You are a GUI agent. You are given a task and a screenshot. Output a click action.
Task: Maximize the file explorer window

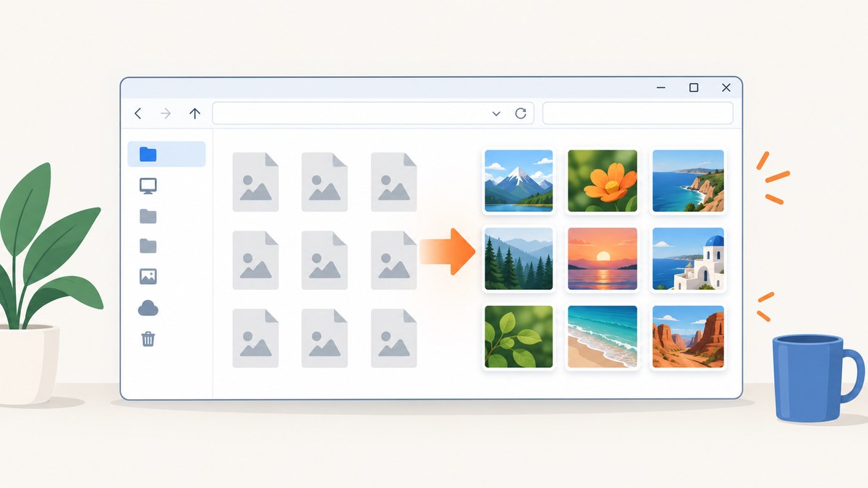(694, 87)
